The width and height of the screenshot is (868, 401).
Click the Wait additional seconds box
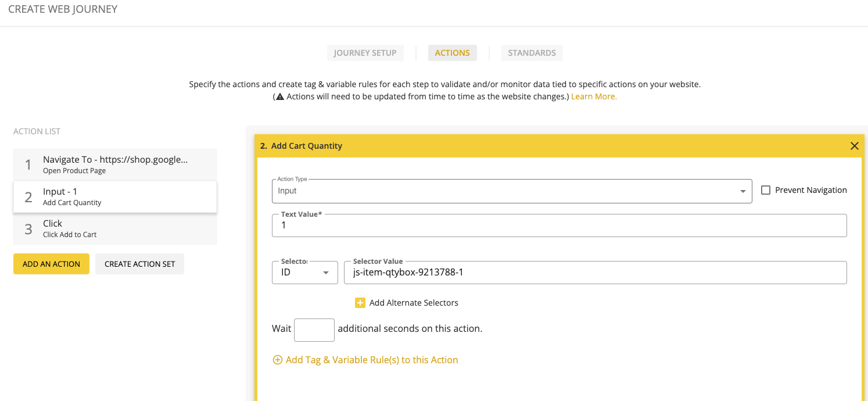[x=314, y=330]
